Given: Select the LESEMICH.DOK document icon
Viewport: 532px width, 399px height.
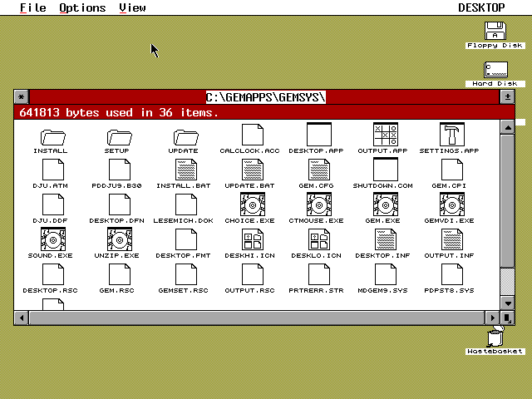Looking at the screenshot, I should click(186, 204).
